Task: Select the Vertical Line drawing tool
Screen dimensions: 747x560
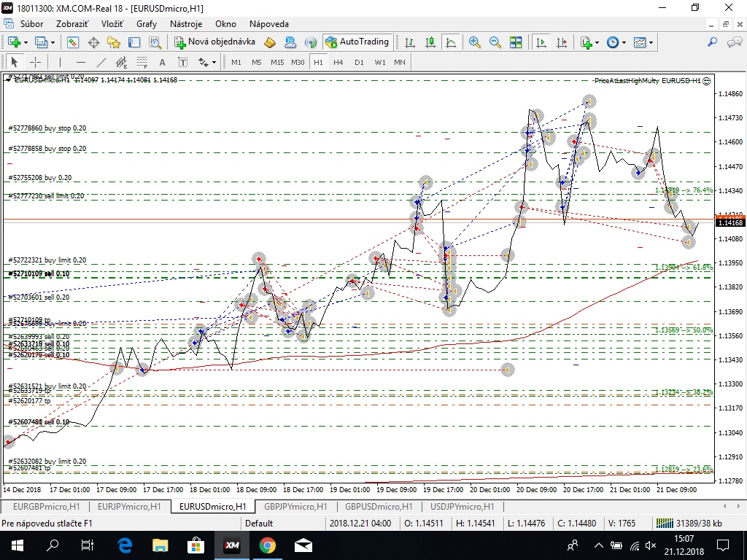Action: pos(60,63)
